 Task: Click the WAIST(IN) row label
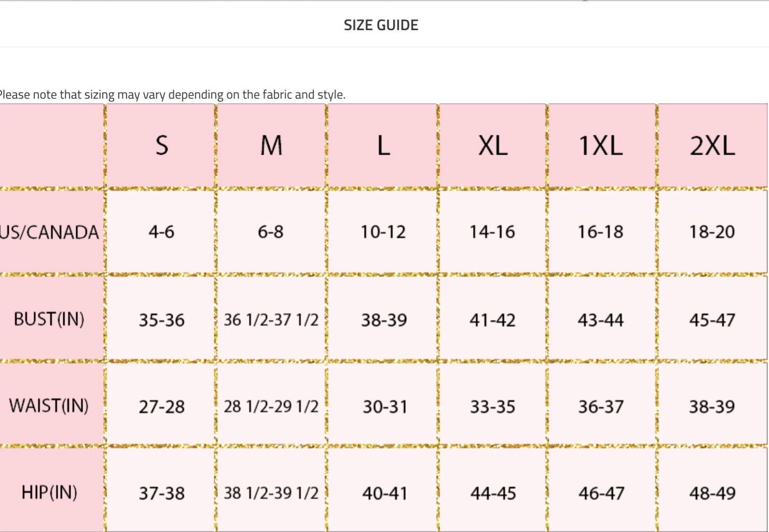click(x=49, y=405)
